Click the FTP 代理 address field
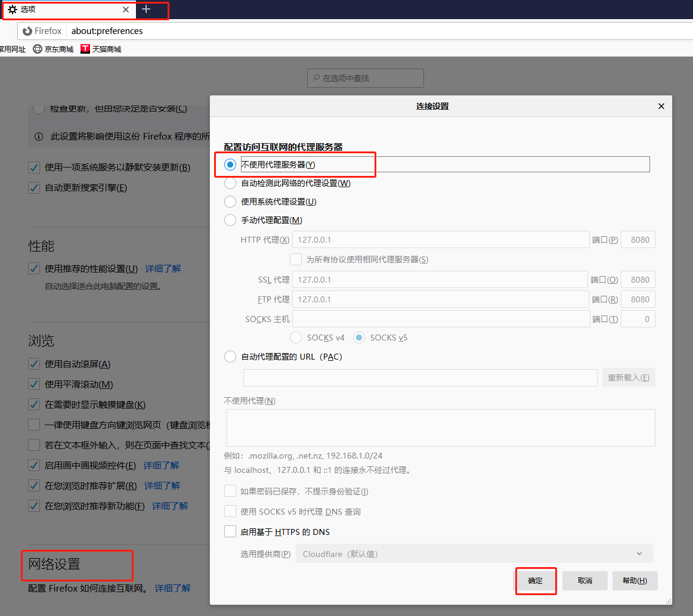 tap(440, 299)
